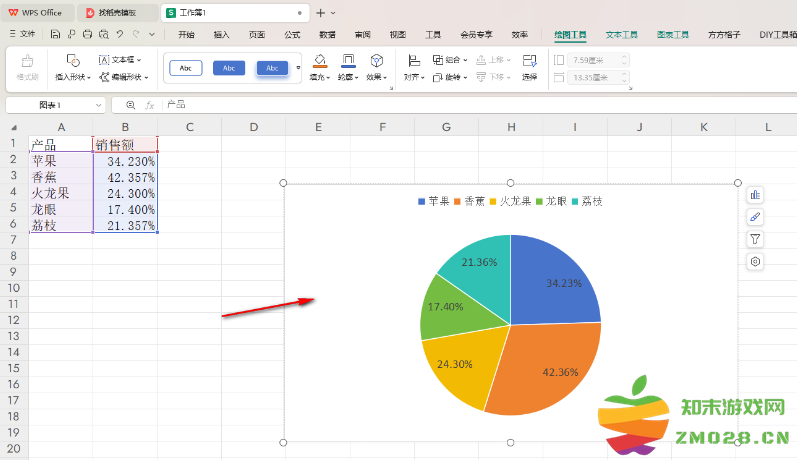Open chart settings gear icon
Viewport: 797px width, 461px height.
pos(756,261)
